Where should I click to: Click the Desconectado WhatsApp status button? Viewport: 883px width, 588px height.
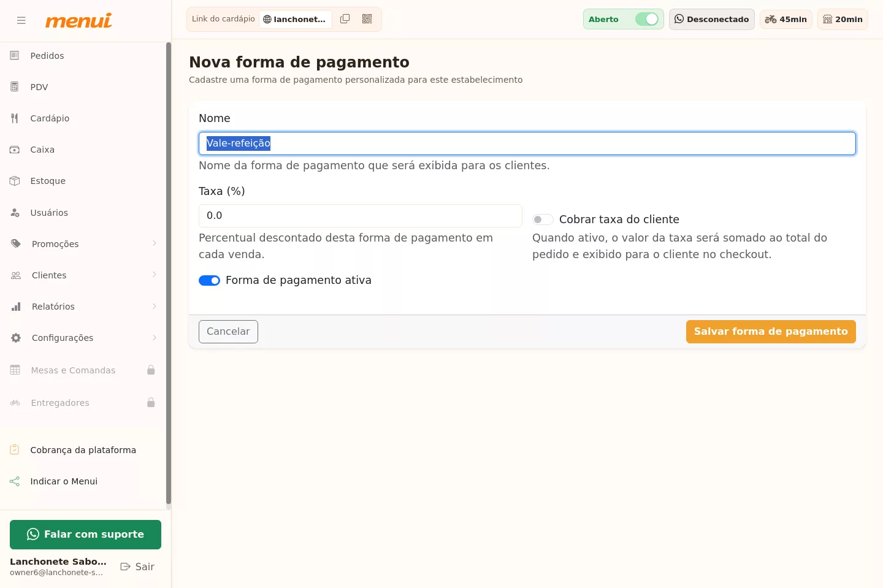(x=711, y=19)
